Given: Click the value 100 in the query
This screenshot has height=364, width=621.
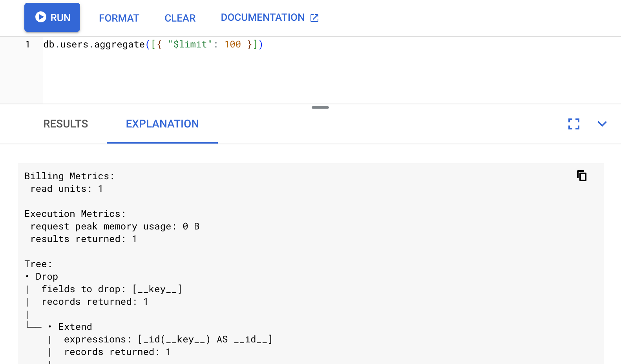Looking at the screenshot, I should pyautogui.click(x=232, y=45).
